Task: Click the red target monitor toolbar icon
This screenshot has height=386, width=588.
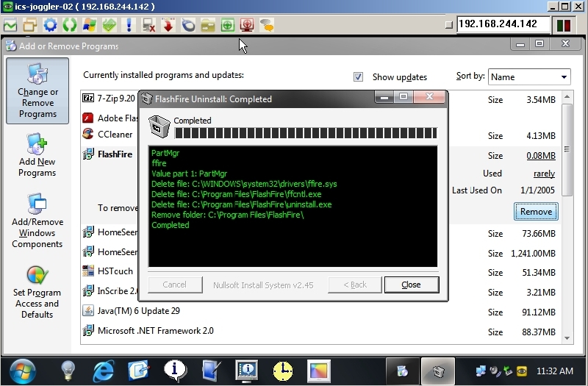Action: click(247, 25)
